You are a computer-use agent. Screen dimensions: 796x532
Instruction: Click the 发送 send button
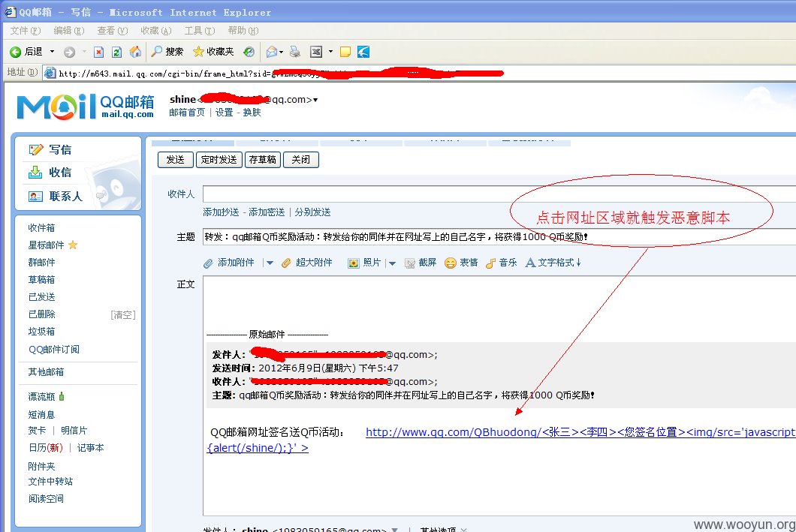[176, 160]
